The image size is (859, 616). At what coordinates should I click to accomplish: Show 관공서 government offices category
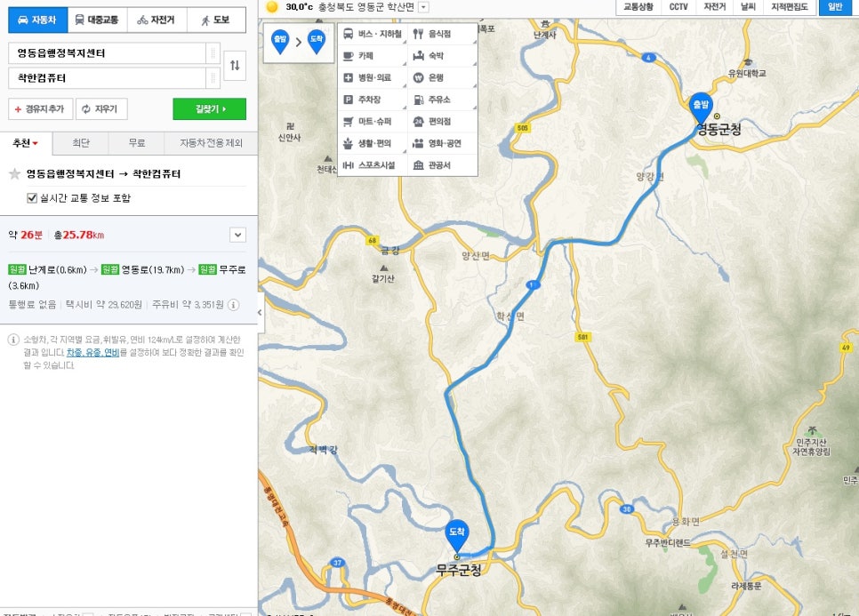coord(443,164)
